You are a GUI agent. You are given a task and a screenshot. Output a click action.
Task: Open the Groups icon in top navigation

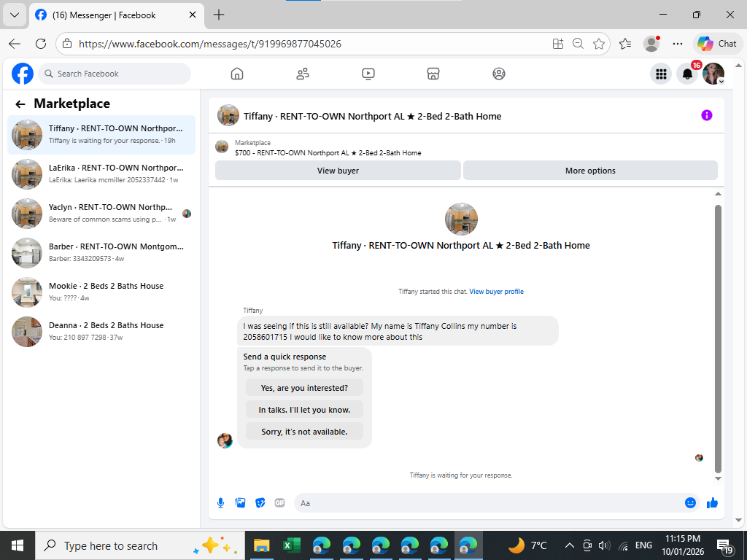click(x=499, y=74)
